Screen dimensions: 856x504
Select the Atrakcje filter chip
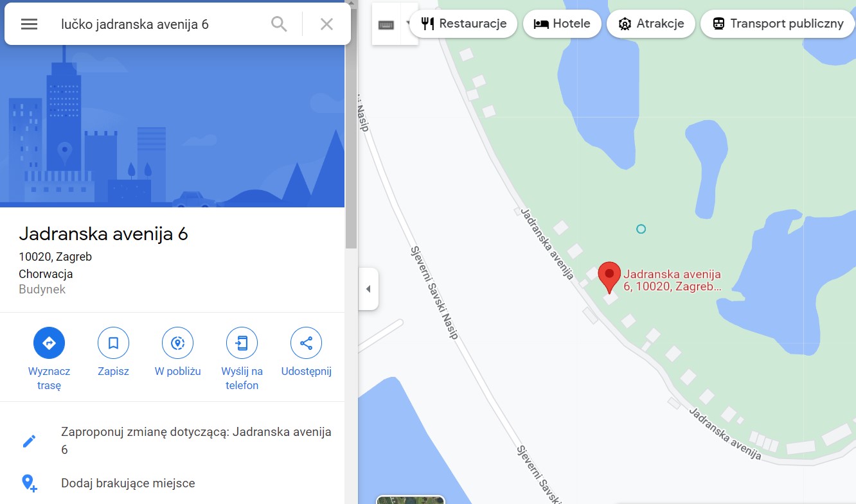pos(650,24)
